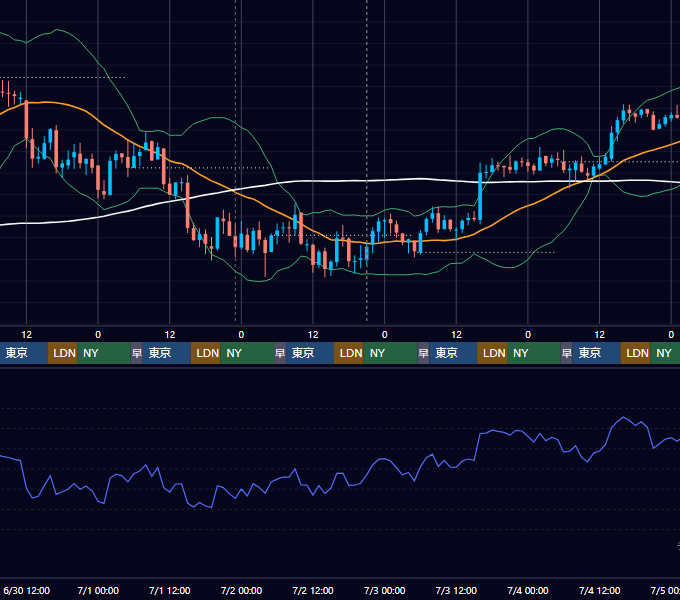The width and height of the screenshot is (680, 600).
Task: Click the 7/4 00:00 date label
Action: [x=528, y=590]
